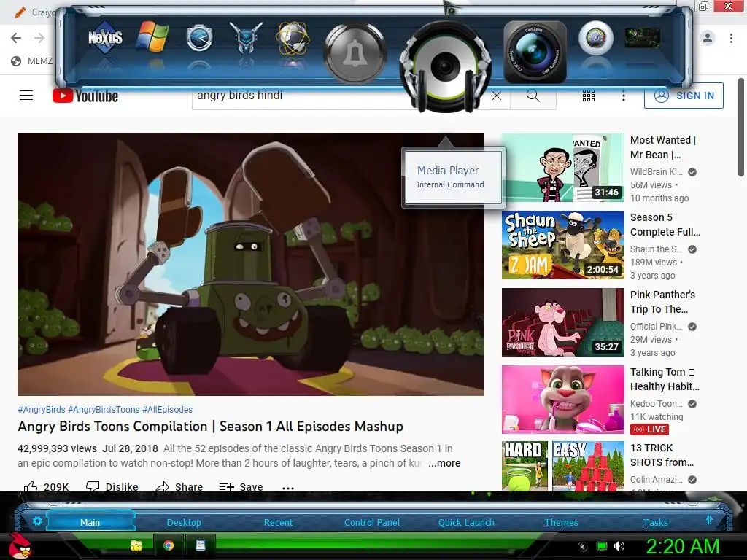Image resolution: width=747 pixels, height=560 pixels.
Task: Click the blue pin arrow on bottom dock
Action: (709, 520)
